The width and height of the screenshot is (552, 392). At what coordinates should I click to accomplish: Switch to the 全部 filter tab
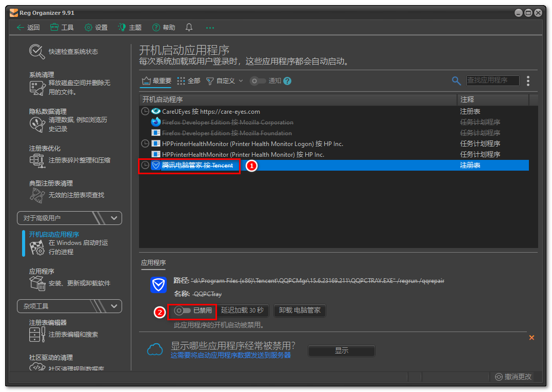189,81
